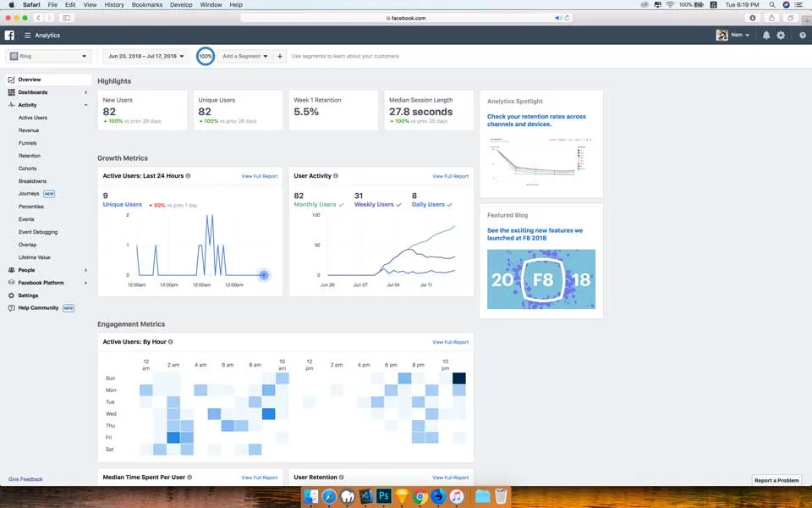
Task: Open the hamburger menu beside Analytics
Action: point(27,35)
